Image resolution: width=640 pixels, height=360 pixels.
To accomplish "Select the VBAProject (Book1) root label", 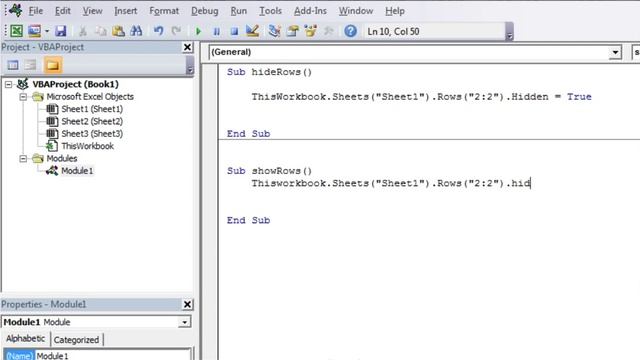I will click(x=76, y=84).
